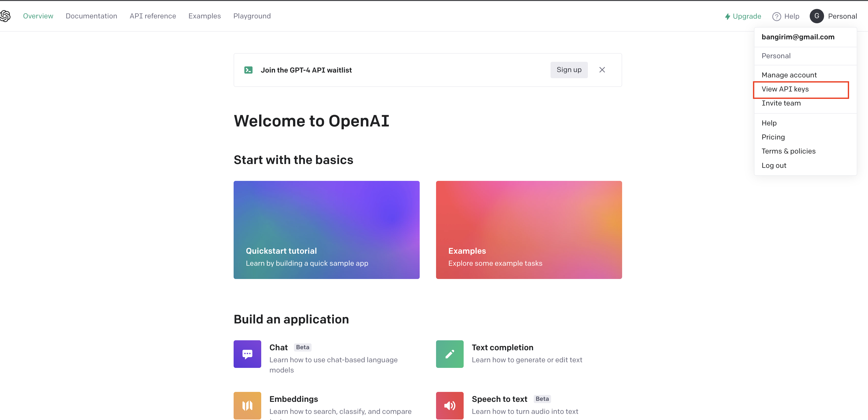Click Sign up for GPT-4 waitlist

pos(569,70)
